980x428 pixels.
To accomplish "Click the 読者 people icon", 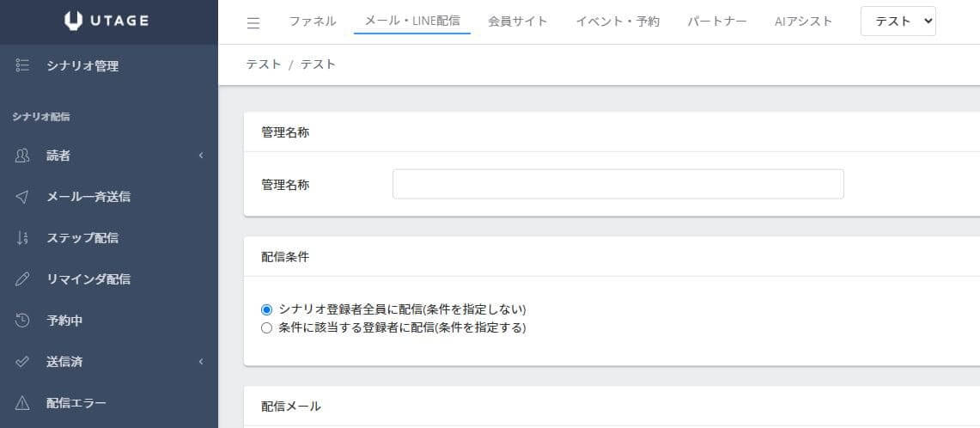I will [21, 156].
